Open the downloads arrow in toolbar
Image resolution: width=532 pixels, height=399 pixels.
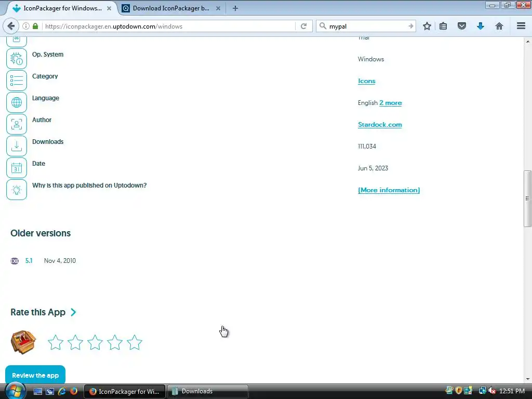[x=481, y=26]
